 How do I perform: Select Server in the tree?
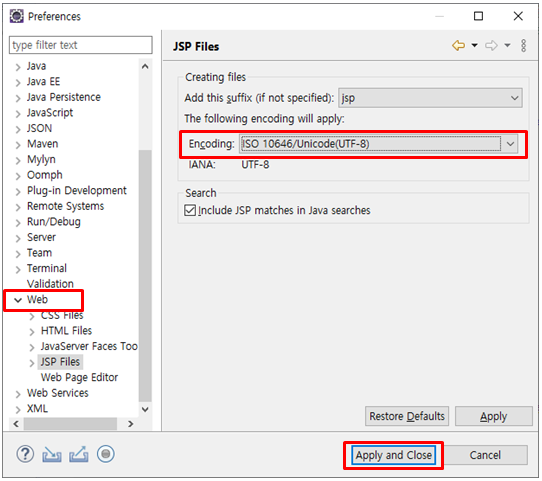pos(41,237)
